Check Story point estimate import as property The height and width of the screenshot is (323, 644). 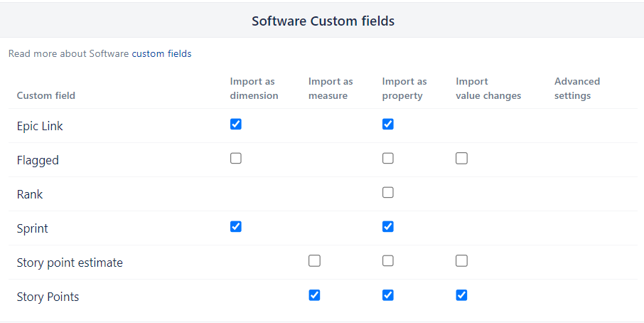coord(388,261)
